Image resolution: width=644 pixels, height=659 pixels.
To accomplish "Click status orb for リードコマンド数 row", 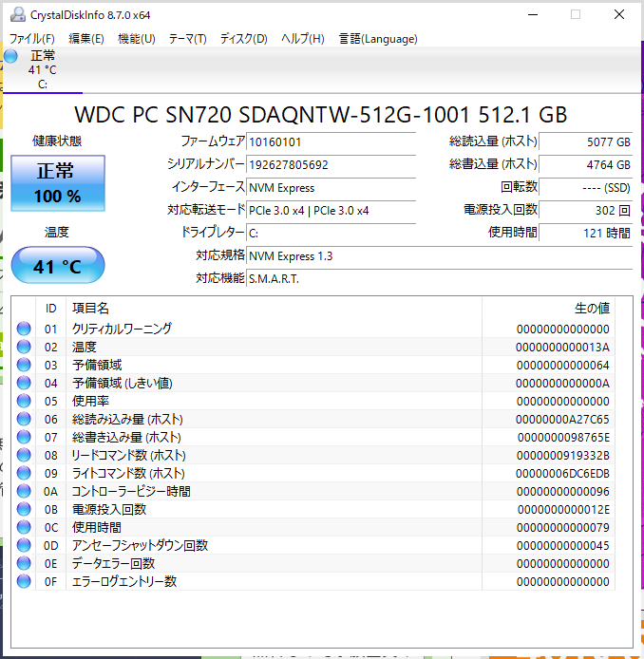I will pyautogui.click(x=24, y=455).
